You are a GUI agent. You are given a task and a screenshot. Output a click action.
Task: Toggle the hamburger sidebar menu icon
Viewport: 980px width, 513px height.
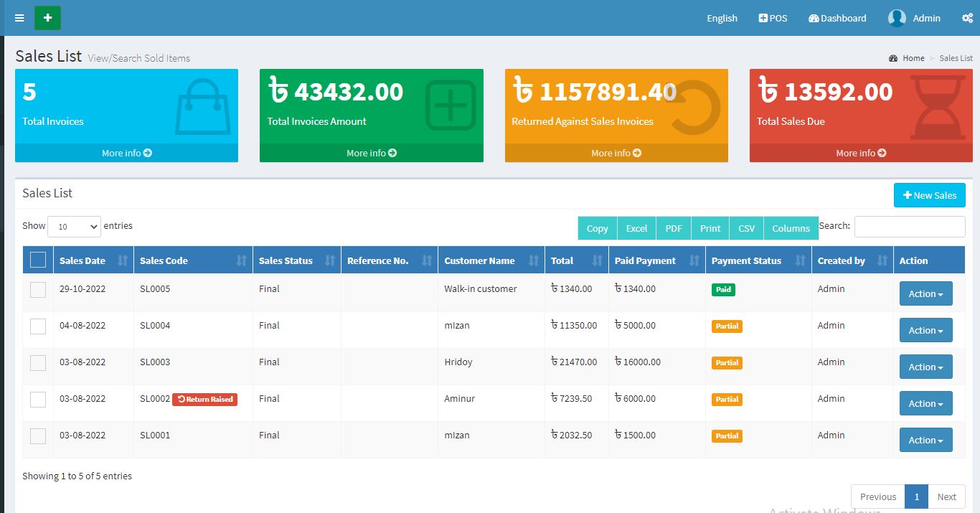tap(19, 18)
